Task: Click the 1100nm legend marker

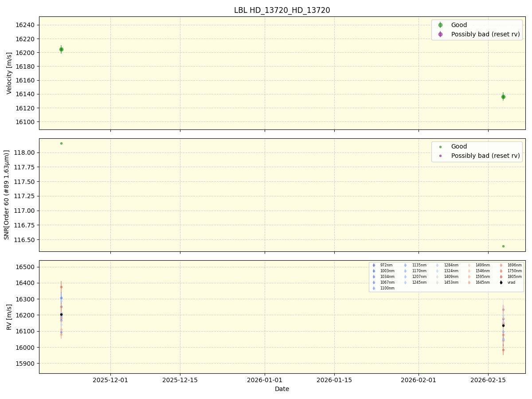Action: 374,288
